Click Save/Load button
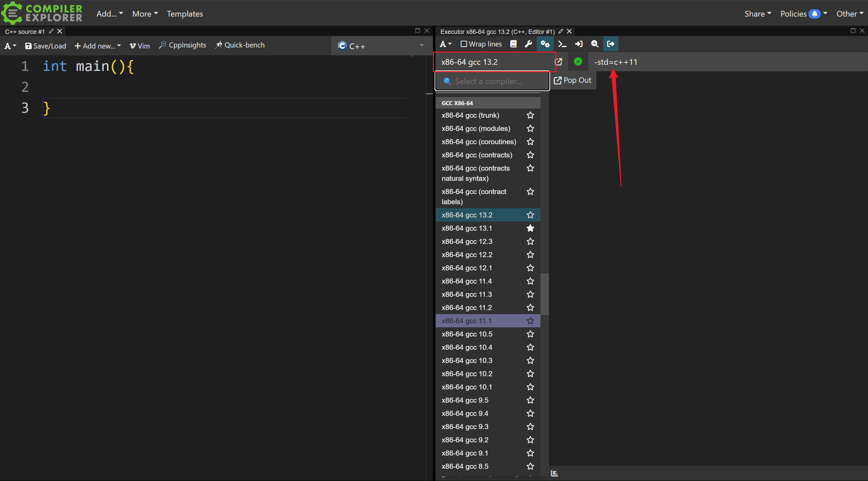This screenshot has height=481, width=868. click(45, 46)
